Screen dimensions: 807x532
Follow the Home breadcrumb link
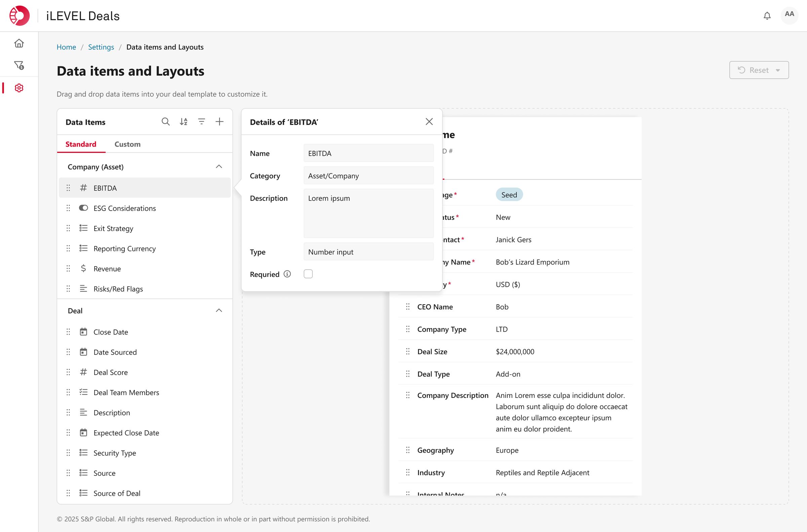[x=66, y=47]
